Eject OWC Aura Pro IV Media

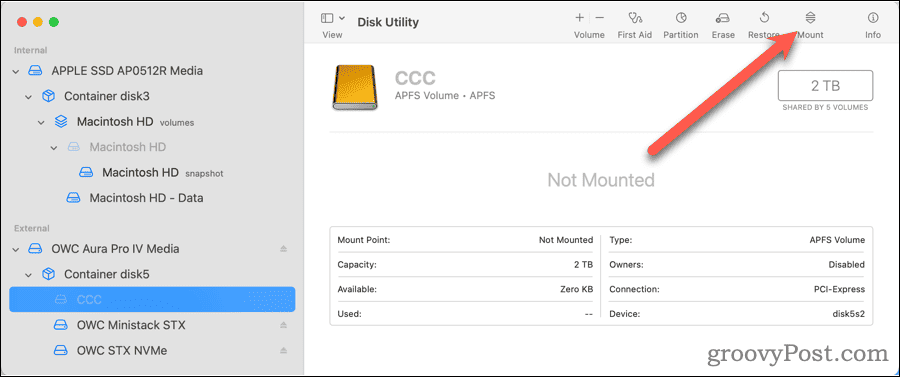point(283,248)
